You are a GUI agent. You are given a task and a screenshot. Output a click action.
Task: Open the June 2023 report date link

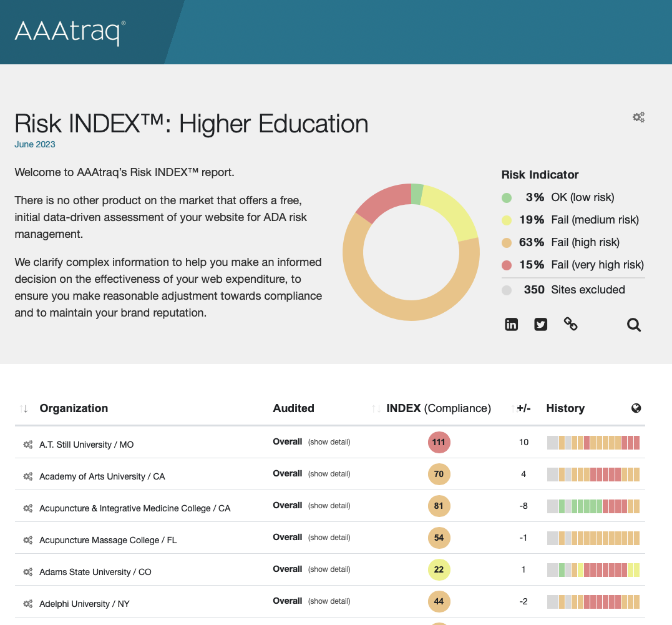(34, 144)
